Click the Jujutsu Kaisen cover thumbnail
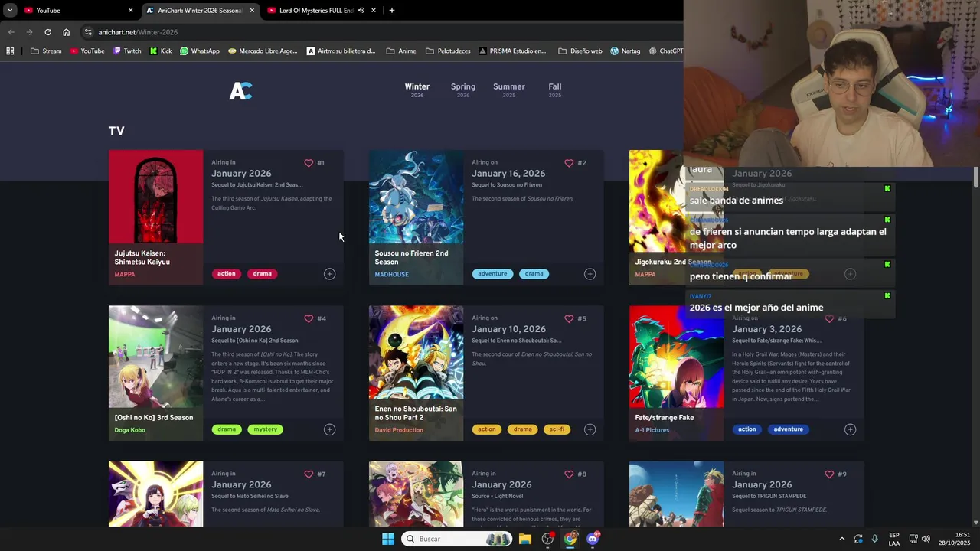The width and height of the screenshot is (980, 551). [x=155, y=197]
